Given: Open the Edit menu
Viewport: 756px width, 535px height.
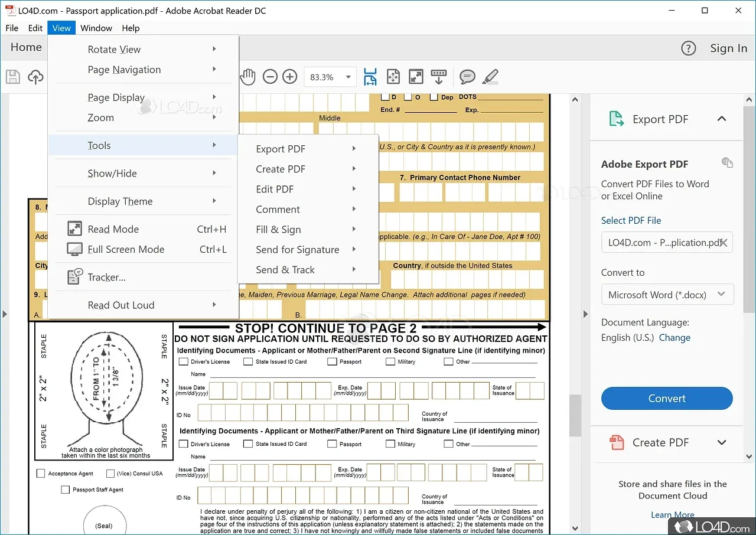Looking at the screenshot, I should tap(35, 28).
